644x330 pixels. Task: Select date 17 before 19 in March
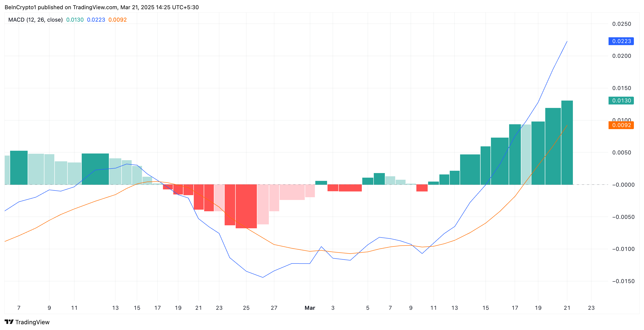515,308
